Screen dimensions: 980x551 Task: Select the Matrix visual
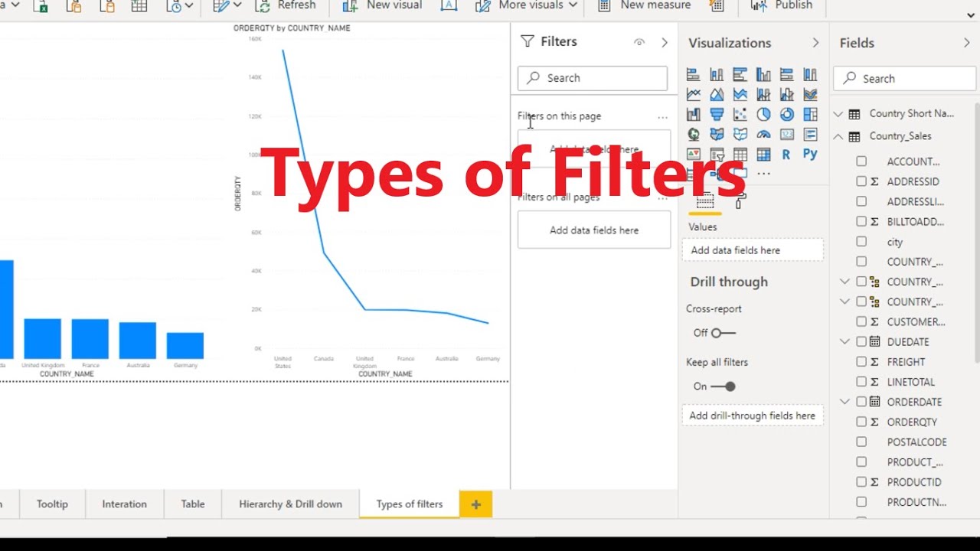pyautogui.click(x=763, y=154)
